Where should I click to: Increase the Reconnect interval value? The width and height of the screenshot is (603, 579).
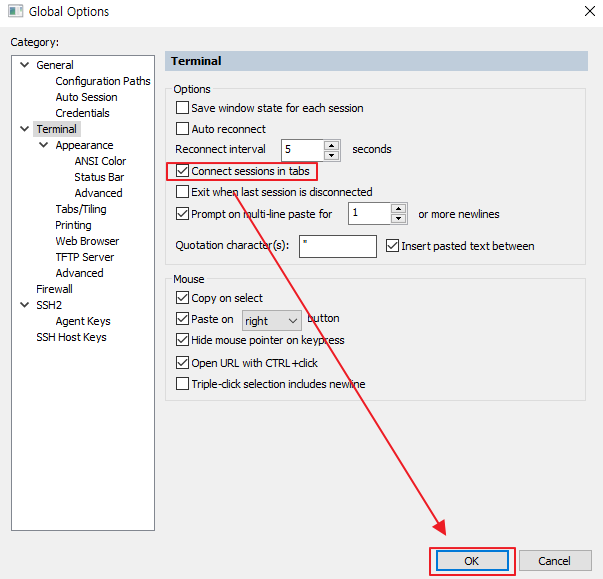[331, 145]
